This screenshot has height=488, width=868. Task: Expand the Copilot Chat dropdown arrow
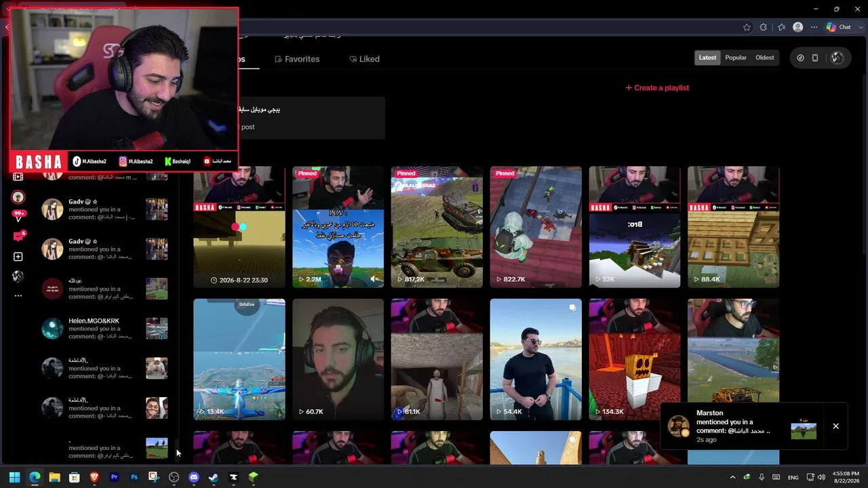coord(859,27)
